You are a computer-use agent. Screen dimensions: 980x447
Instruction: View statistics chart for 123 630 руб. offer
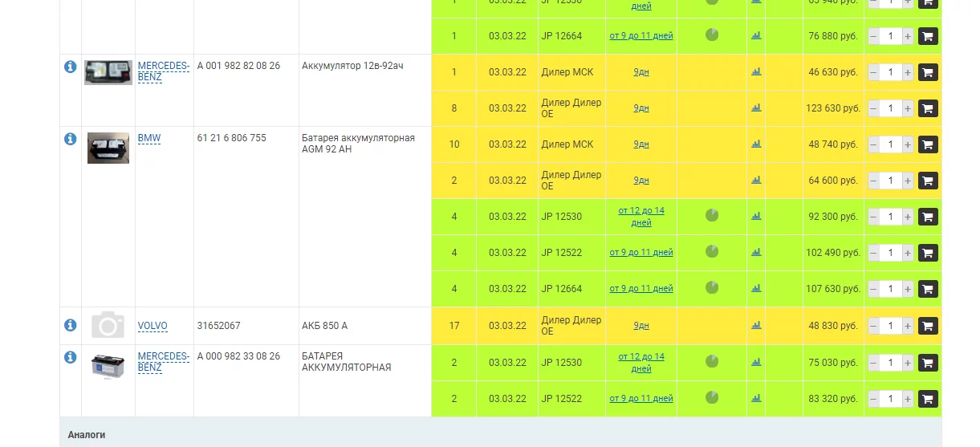click(x=756, y=108)
